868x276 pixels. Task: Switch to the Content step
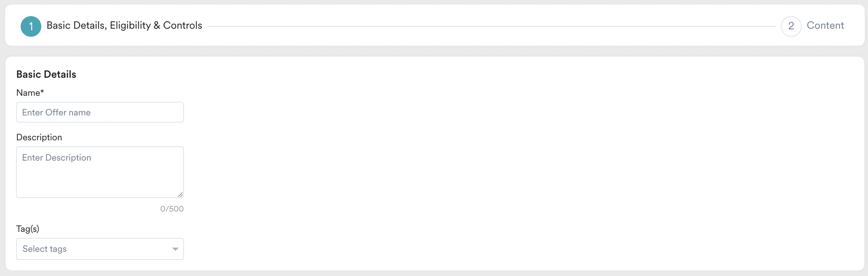tap(825, 25)
